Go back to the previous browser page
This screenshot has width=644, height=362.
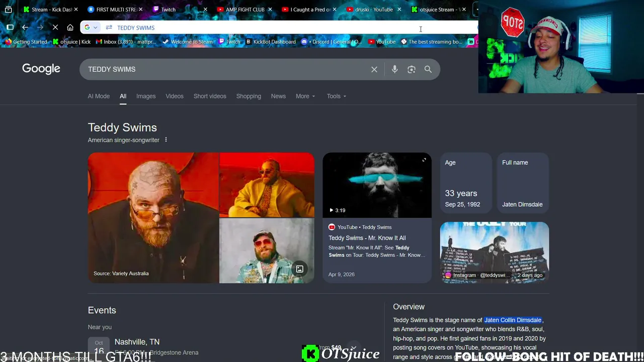pos(25,28)
